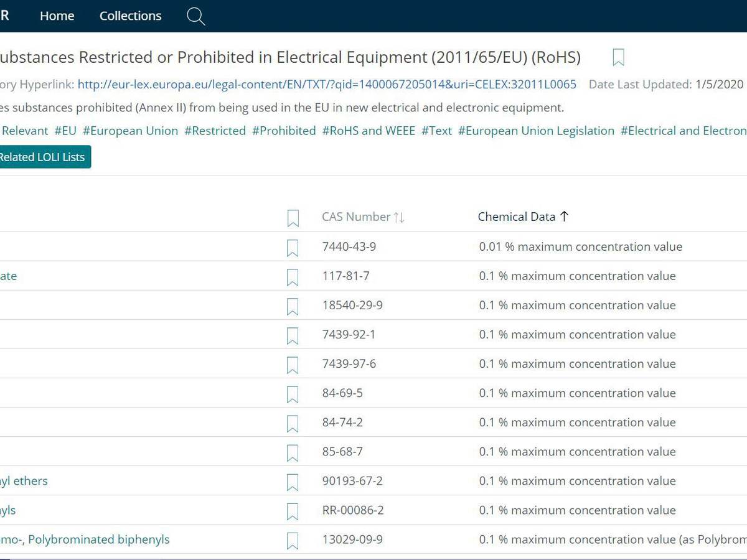The image size is (747, 560).
Task: Select the #EU tag
Action: point(65,131)
